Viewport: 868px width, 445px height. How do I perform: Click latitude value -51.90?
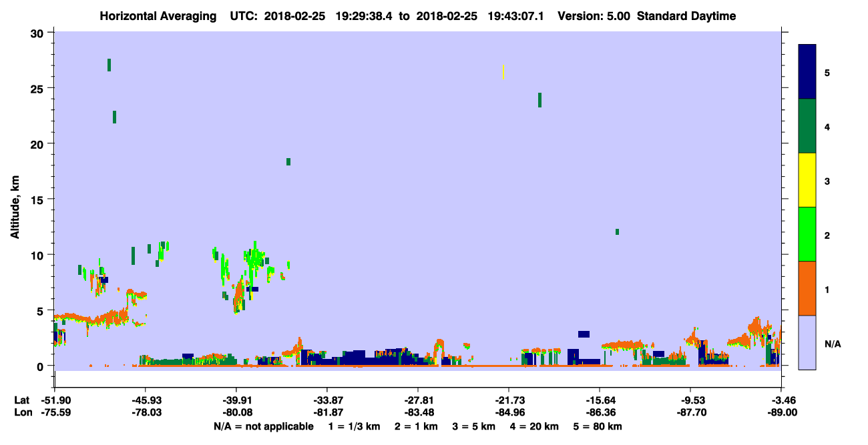(x=55, y=400)
